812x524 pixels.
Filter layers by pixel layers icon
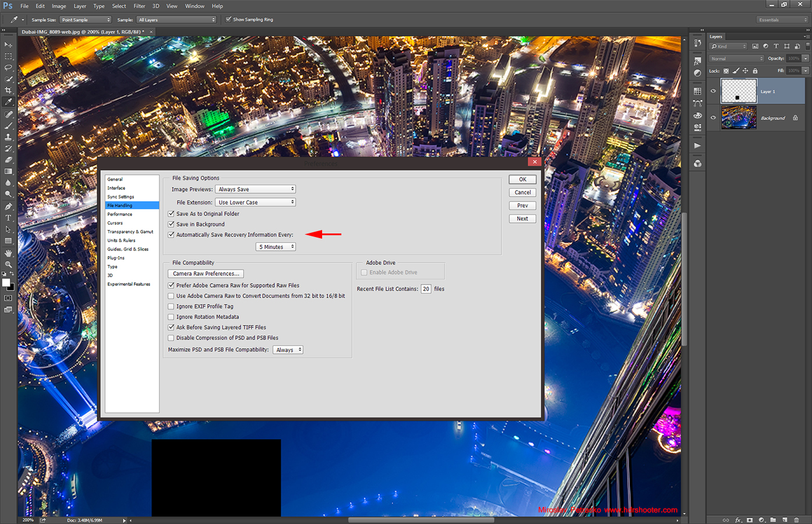point(755,46)
